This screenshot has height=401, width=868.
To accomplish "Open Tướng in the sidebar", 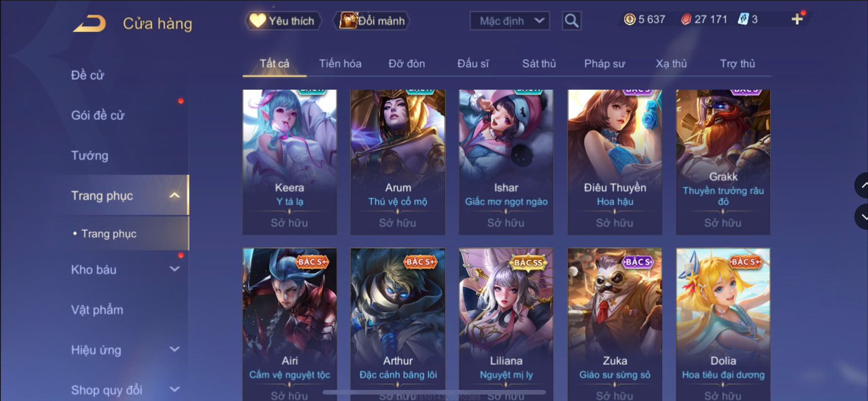I will [90, 156].
